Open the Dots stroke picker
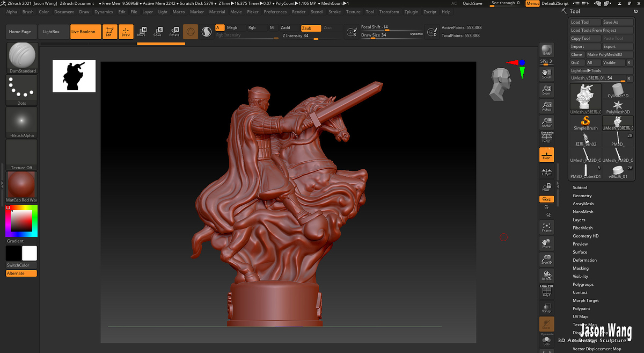Image resolution: width=644 pixels, height=353 pixels. coord(22,90)
